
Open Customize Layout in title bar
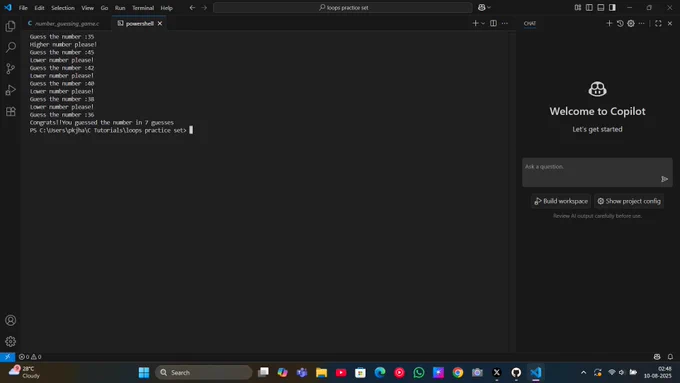pyautogui.click(x=578, y=7)
